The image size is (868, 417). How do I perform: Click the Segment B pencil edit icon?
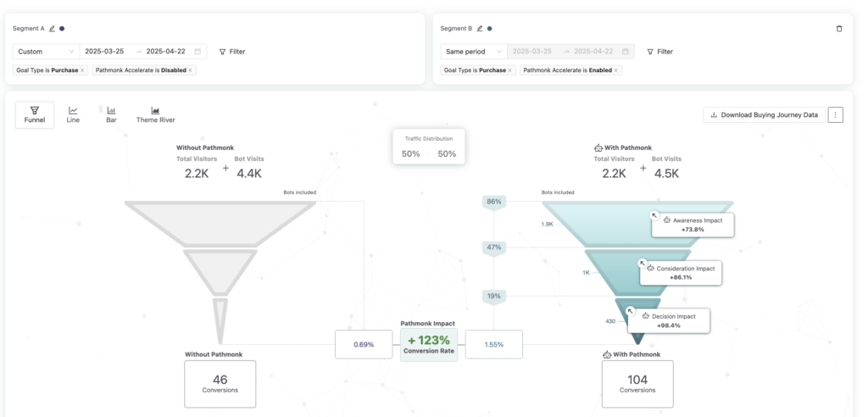coord(480,28)
